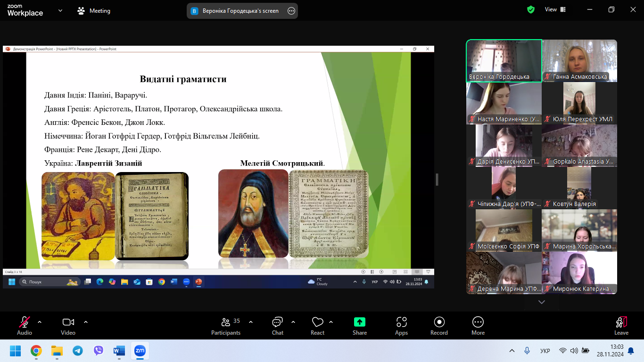Click the Edge icon in the shared taskbar
This screenshot has width=644, height=362.
point(100,282)
